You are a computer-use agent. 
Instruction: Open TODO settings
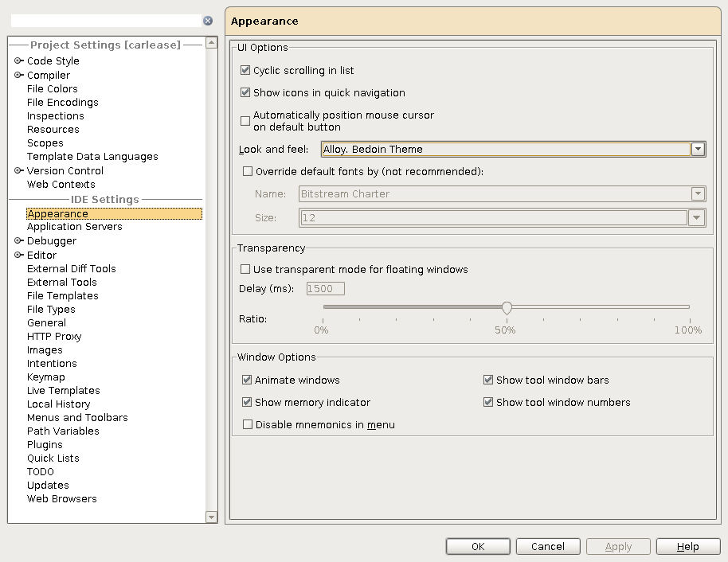(41, 471)
